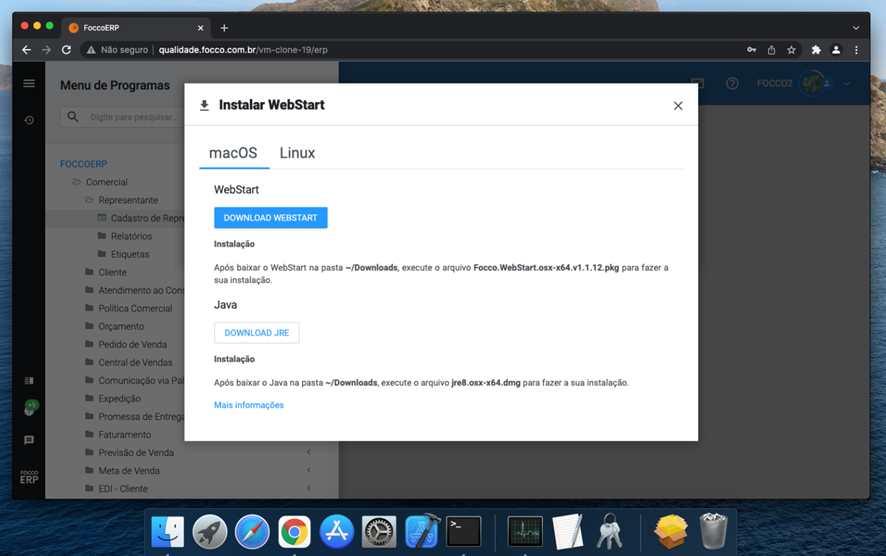Viewport: 886px width, 556px height.
Task: Open Launchpad from the dock
Action: point(210,532)
